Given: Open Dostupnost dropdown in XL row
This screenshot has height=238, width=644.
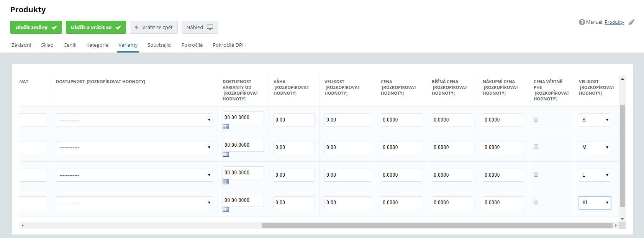Looking at the screenshot, I should [x=134, y=203].
